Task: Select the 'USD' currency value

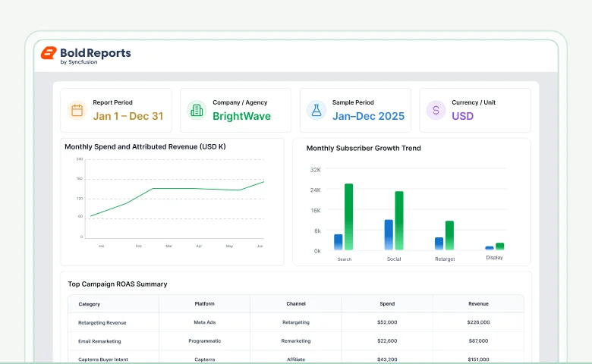Action: coord(463,116)
